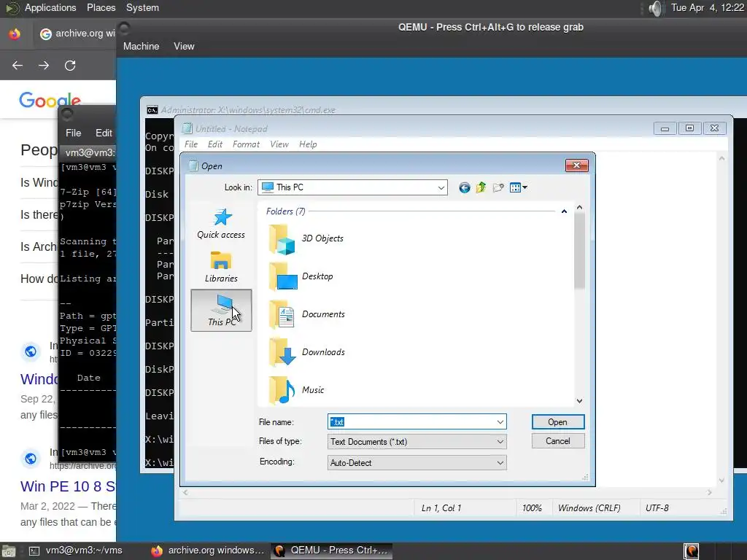747x560 pixels.
Task: Click Firefox back arrow button
Action: pos(18,65)
